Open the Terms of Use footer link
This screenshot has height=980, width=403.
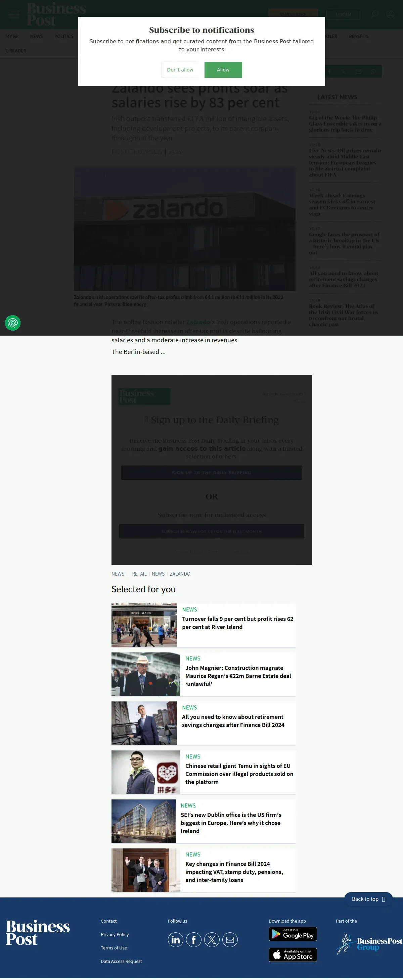click(114, 948)
